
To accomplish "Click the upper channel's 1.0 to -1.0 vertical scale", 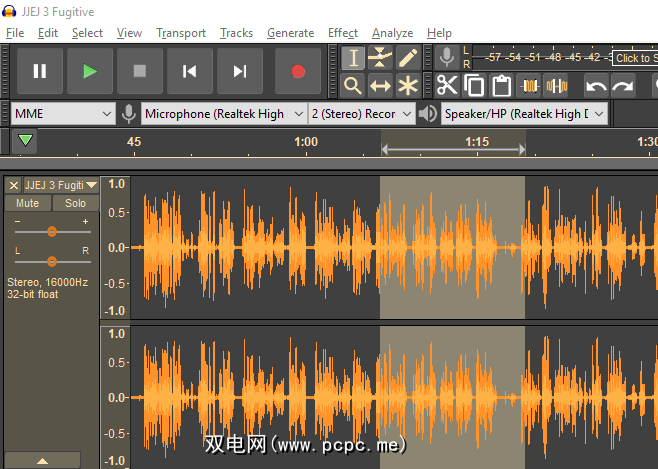I will point(116,248).
